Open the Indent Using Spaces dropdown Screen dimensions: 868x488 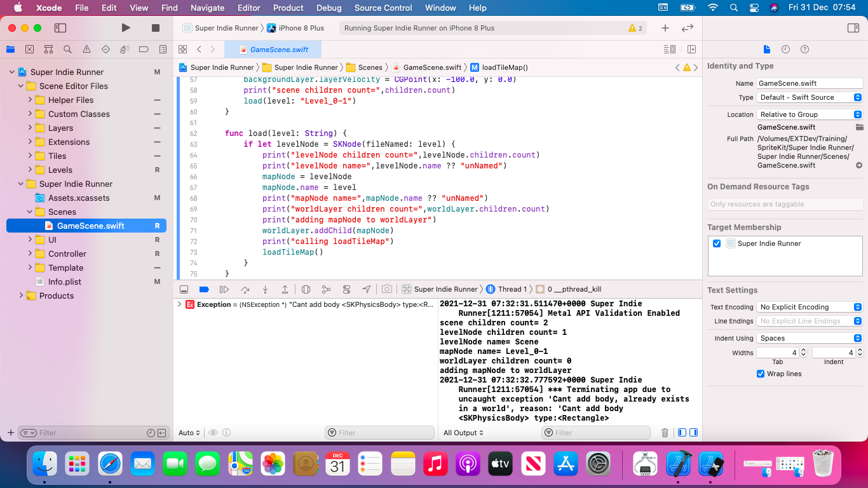810,338
